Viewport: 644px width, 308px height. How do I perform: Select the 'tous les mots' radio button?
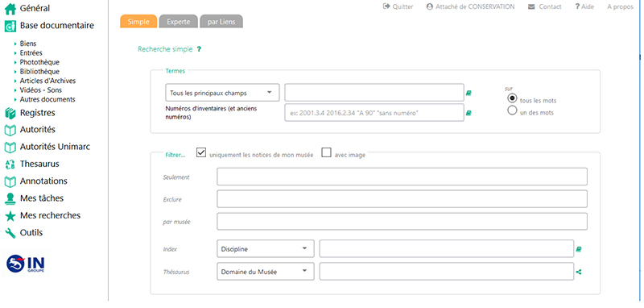[x=512, y=98]
